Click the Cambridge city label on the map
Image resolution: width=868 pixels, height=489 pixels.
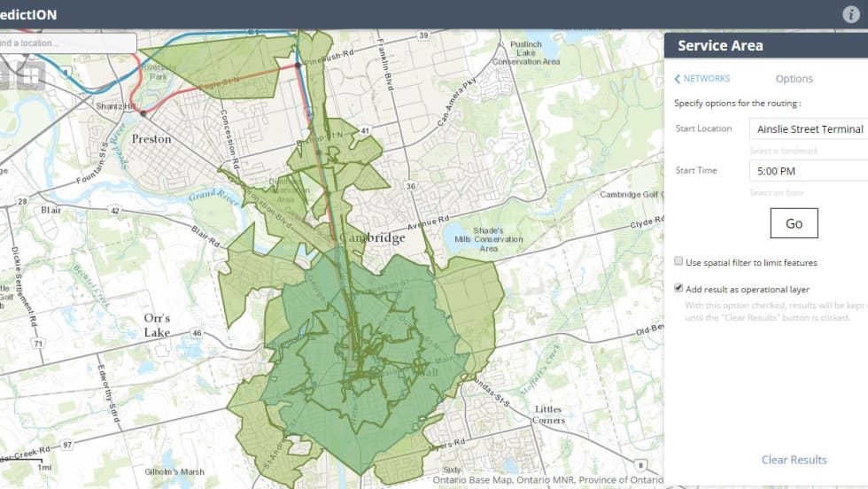tap(370, 238)
